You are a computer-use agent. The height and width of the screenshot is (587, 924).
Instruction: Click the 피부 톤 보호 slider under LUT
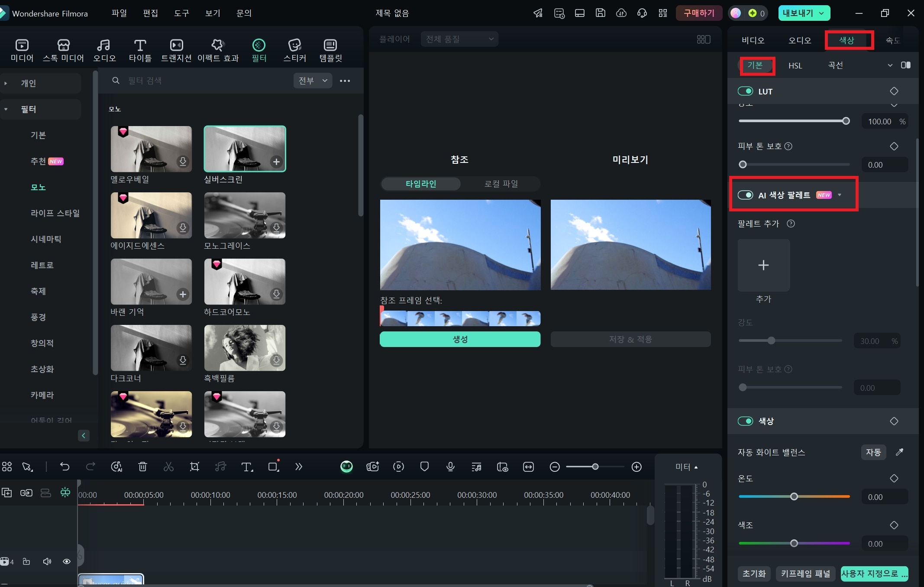click(794, 165)
